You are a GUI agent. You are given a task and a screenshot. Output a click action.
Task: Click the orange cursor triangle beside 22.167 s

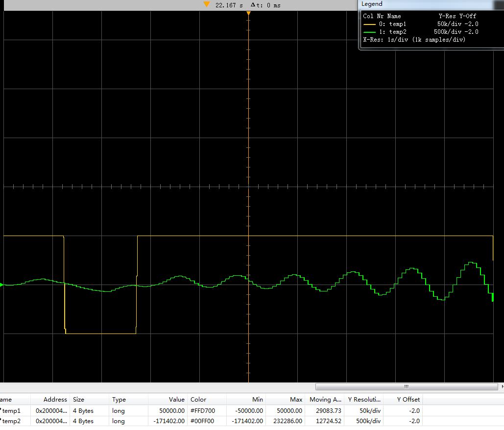207,4
